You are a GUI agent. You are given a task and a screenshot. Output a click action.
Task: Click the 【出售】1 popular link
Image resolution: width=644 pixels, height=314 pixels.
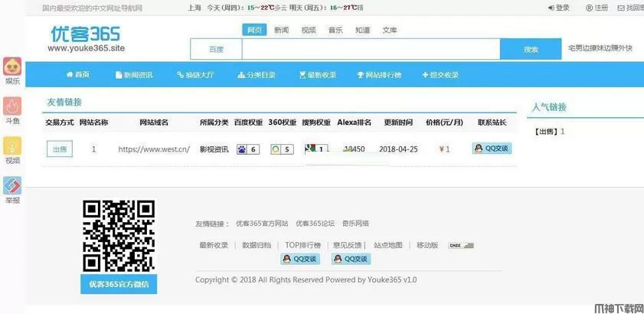[549, 132]
